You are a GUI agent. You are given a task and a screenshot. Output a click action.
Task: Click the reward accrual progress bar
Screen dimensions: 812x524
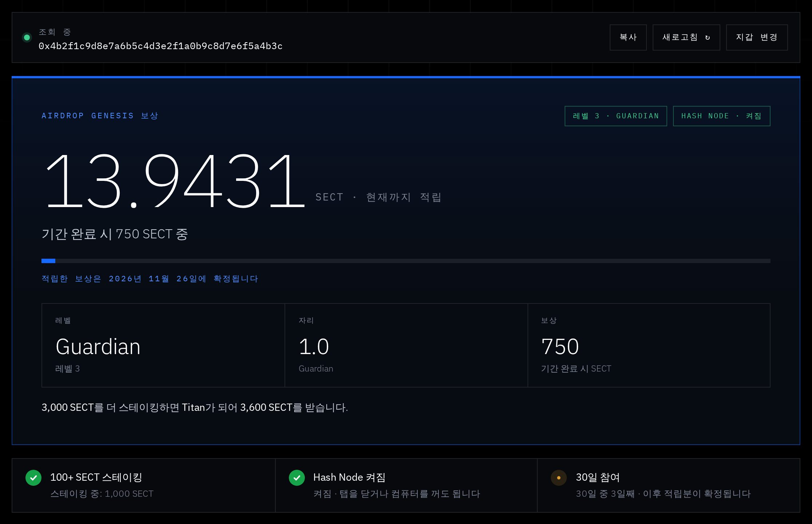point(406,261)
